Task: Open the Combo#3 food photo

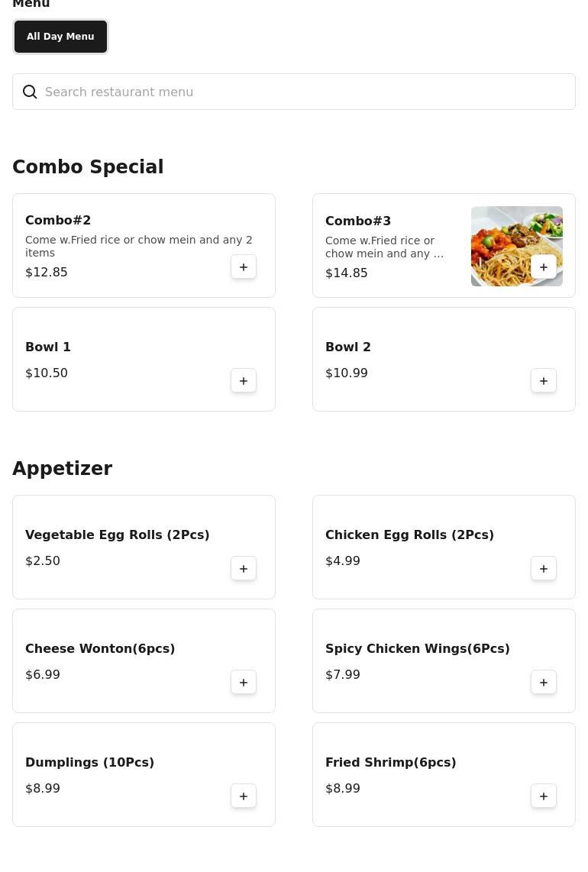Action: (517, 247)
